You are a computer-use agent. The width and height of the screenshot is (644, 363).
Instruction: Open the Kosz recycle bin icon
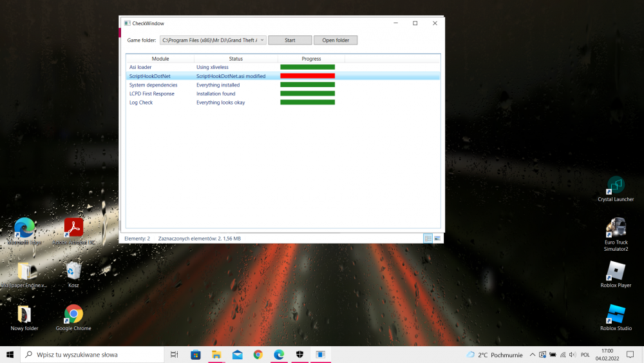[x=73, y=274]
